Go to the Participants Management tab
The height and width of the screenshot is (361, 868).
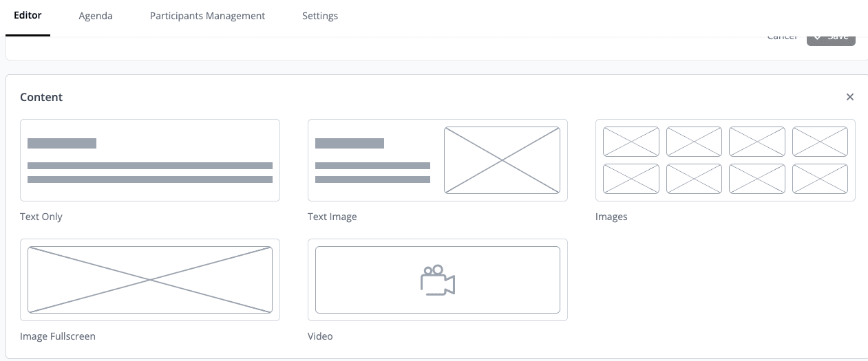207,16
